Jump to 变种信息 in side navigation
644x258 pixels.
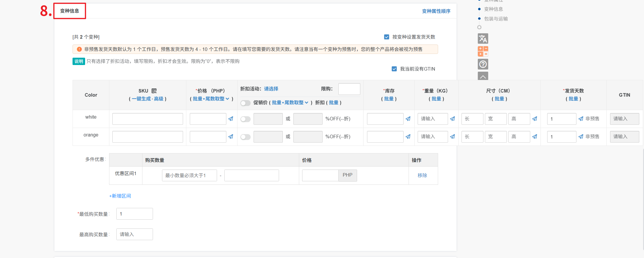493,9
